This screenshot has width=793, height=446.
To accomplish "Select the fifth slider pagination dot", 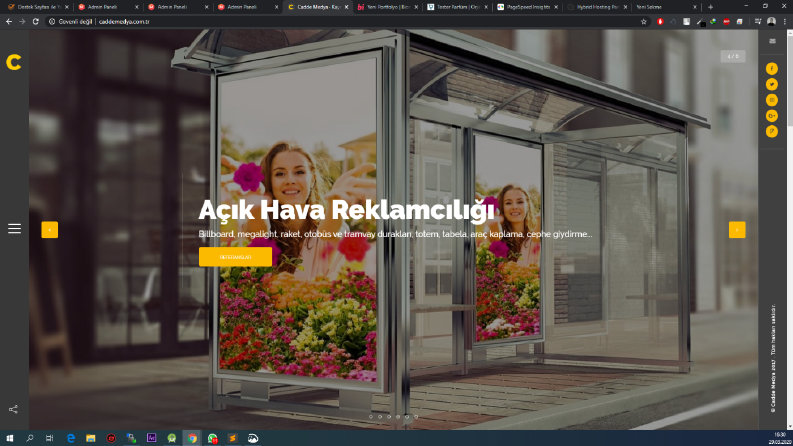I will 407,417.
